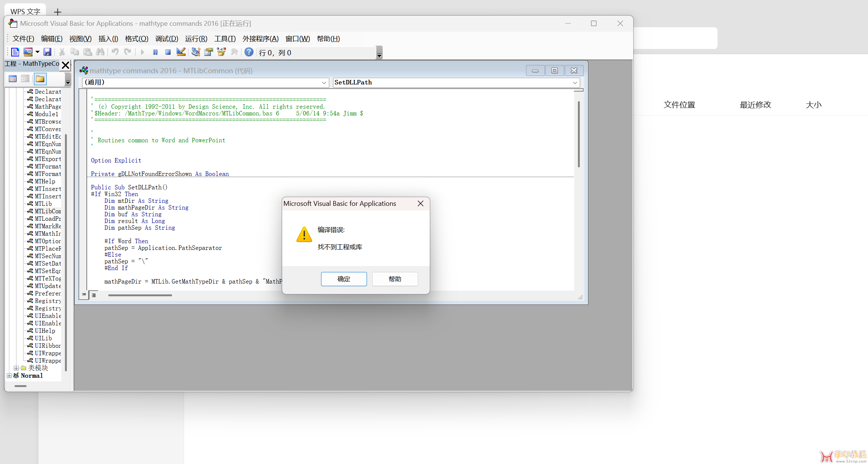Add a new WPS tab with plus

coord(57,12)
